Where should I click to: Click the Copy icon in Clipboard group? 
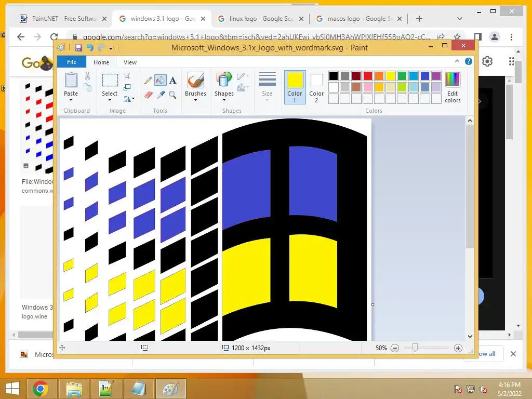[x=87, y=87]
